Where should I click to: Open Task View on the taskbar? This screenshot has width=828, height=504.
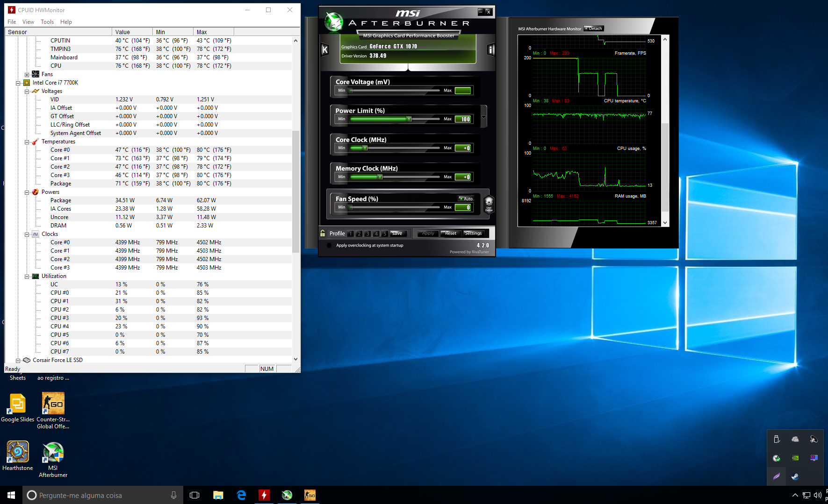pos(194,495)
